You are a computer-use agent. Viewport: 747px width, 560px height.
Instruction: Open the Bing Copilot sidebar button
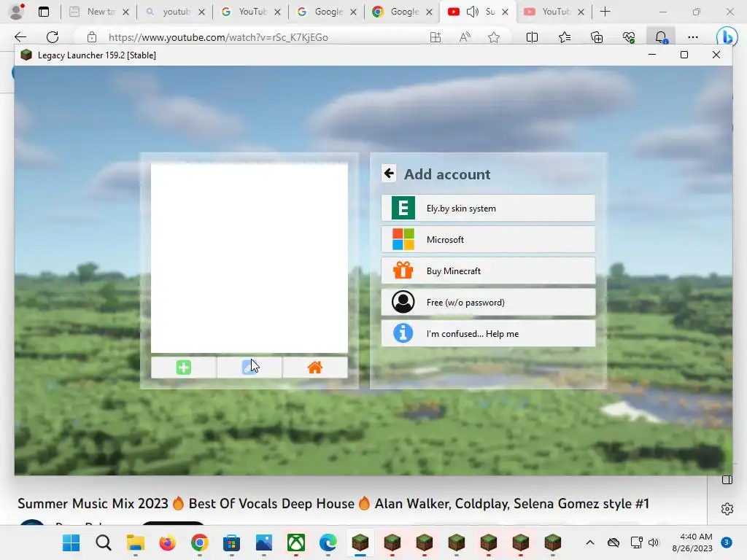pyautogui.click(x=727, y=37)
